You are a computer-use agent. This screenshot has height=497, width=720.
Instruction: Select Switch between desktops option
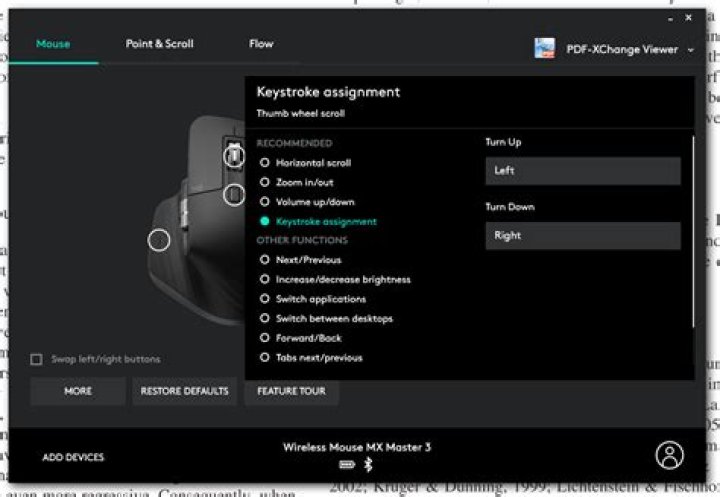click(326, 318)
